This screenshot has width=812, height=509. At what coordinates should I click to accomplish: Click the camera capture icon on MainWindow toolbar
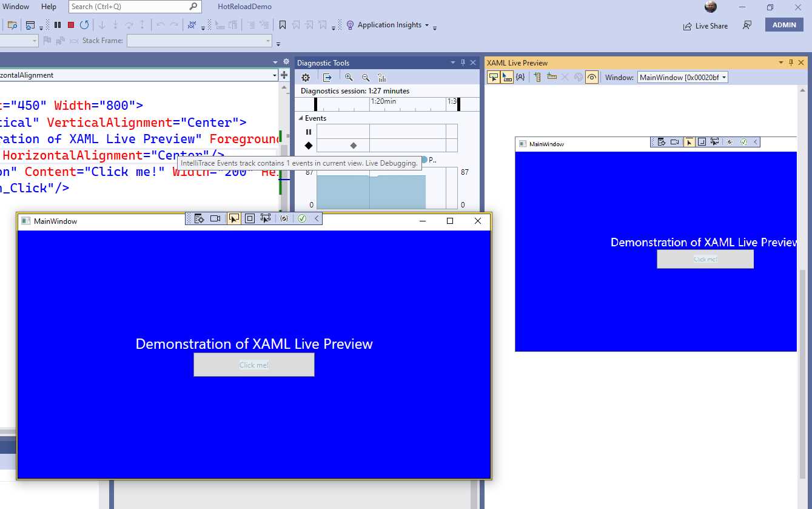215,218
